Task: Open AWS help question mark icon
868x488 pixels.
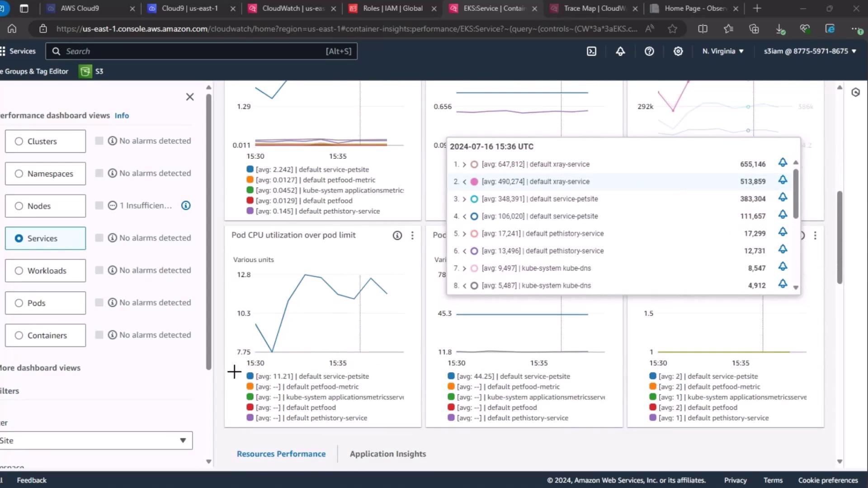Action: (649, 51)
